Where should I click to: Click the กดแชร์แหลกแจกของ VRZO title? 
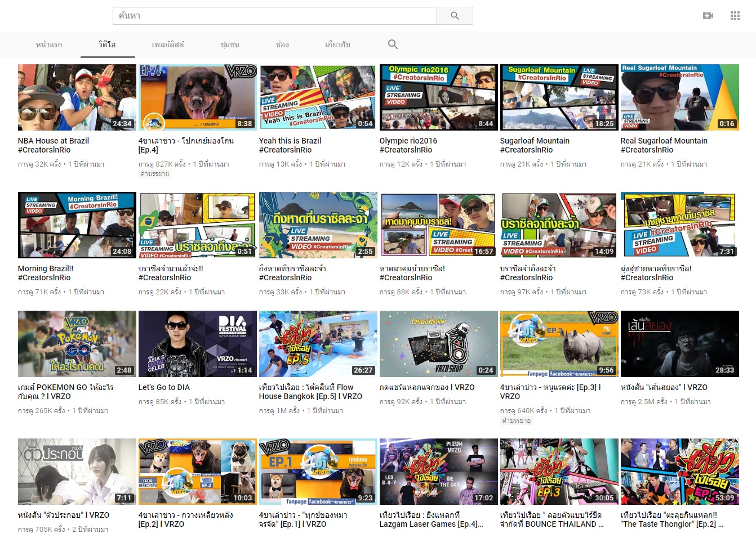click(427, 387)
